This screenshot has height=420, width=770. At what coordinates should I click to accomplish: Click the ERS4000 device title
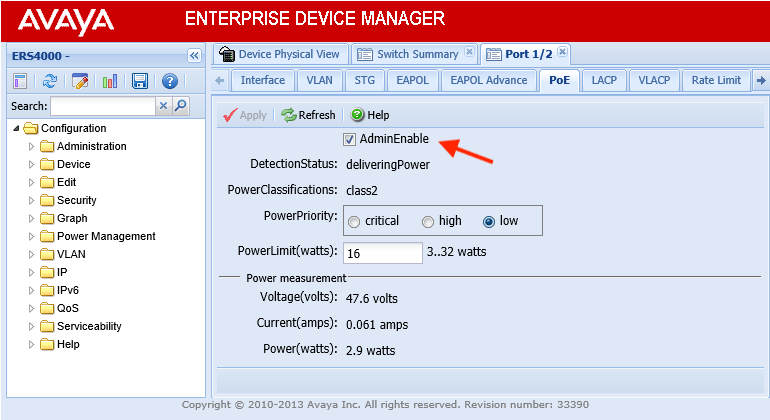click(x=40, y=56)
